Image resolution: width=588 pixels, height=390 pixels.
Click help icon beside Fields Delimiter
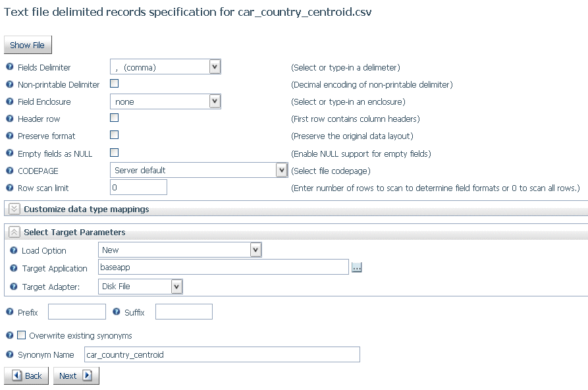[10, 67]
